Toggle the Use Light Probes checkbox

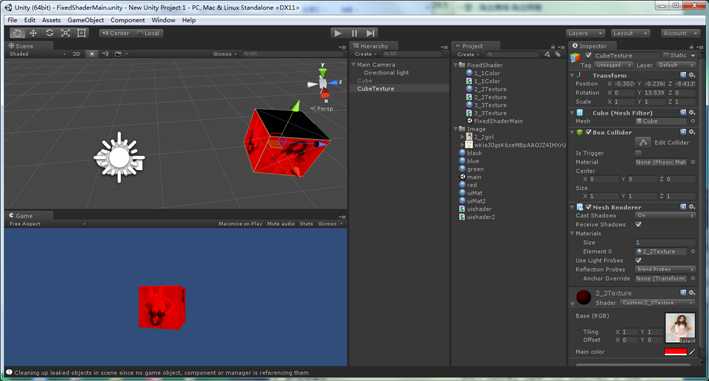[x=638, y=260]
